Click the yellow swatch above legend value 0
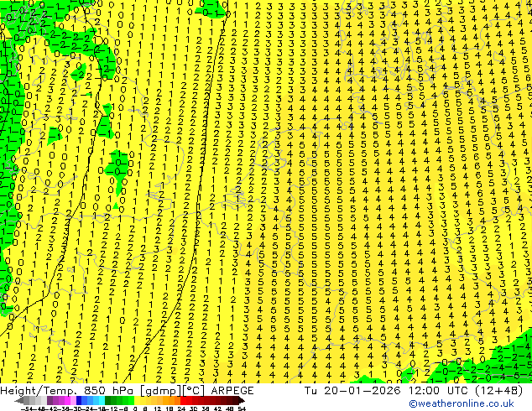The height and width of the screenshot is (411, 532). point(137,400)
